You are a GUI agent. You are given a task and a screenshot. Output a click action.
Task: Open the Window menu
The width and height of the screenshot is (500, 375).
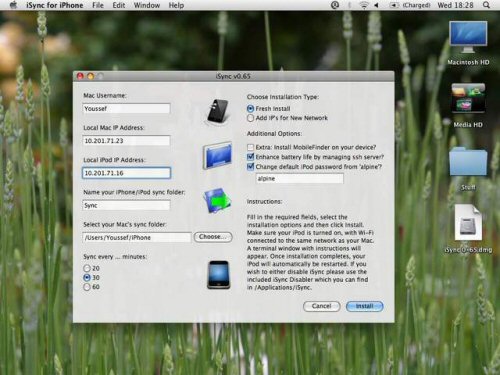click(147, 5)
